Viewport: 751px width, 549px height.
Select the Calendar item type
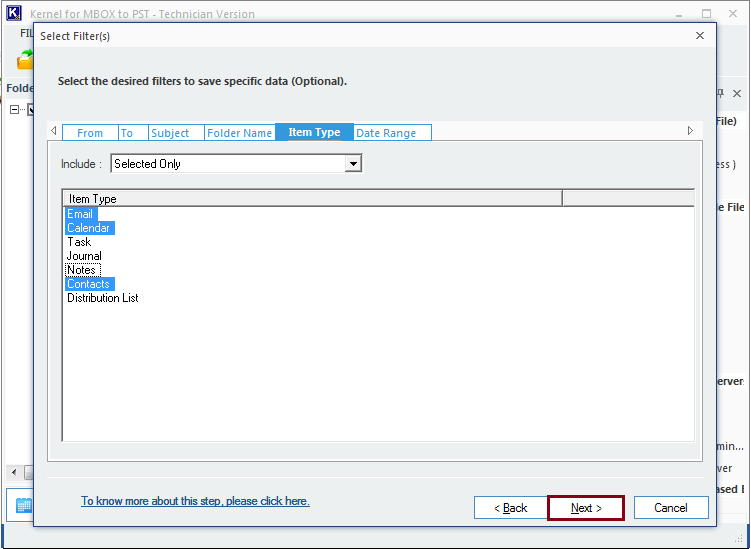[89, 228]
